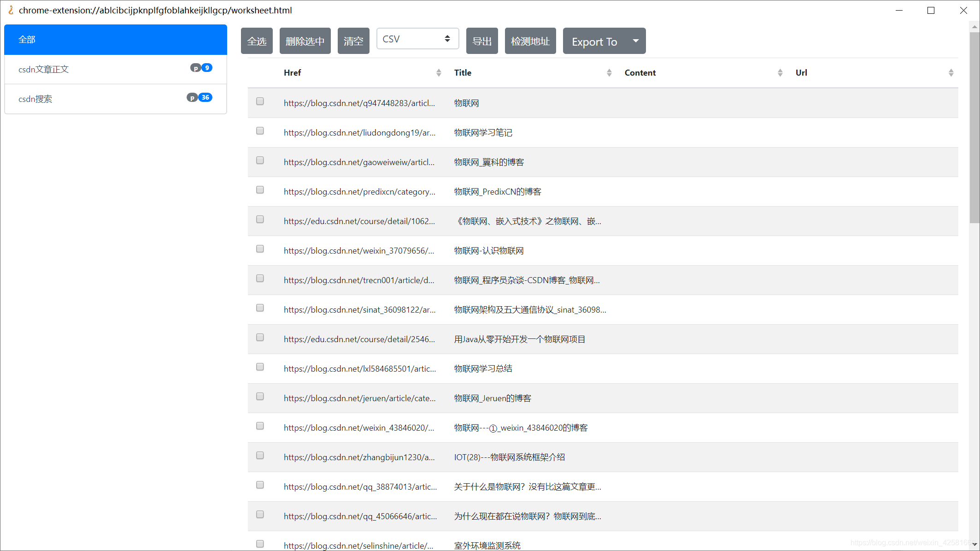Screen dimensions: 980x551
Task: Check the 物联网_翼科的博客 row checkbox
Action: (260, 160)
